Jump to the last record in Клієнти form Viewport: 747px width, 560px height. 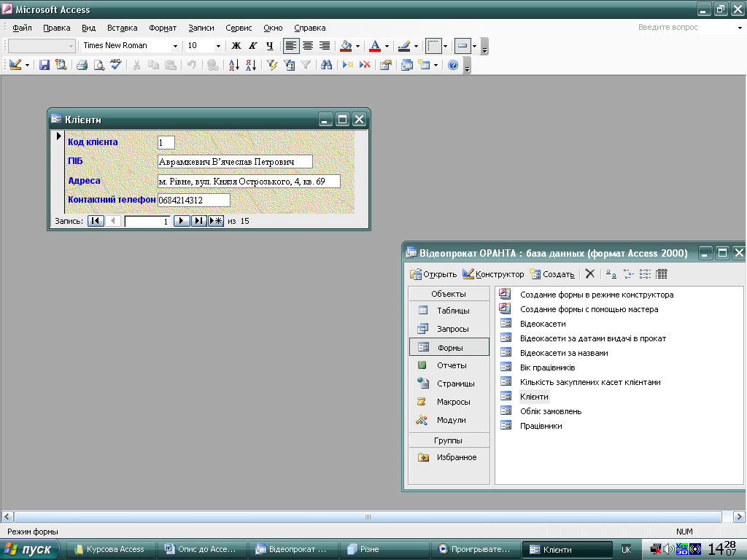[x=198, y=221]
